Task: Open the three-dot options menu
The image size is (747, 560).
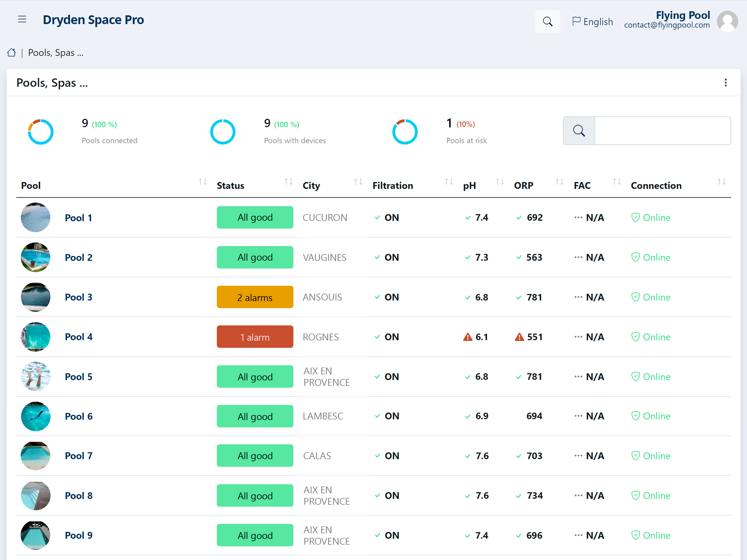Action: click(725, 83)
